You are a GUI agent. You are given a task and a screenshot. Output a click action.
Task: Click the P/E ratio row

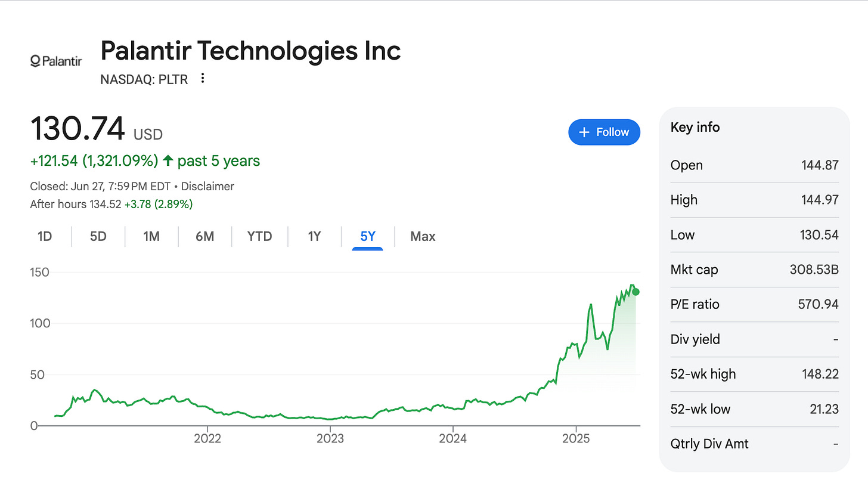pyautogui.click(x=754, y=304)
